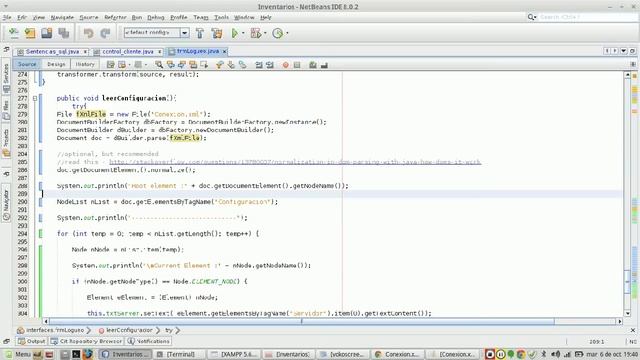640x360 pixels.
Task: Click Next Bookmark icon
Action: coord(231,65)
